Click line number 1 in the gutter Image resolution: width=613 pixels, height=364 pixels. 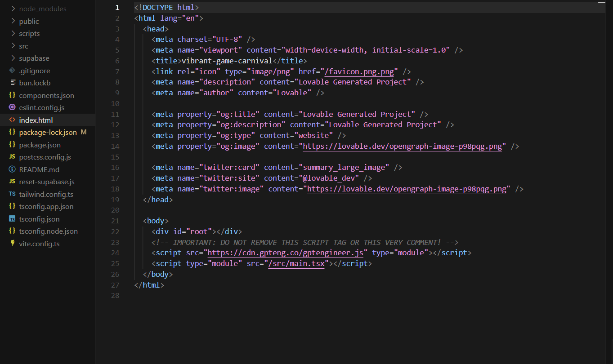(x=117, y=8)
